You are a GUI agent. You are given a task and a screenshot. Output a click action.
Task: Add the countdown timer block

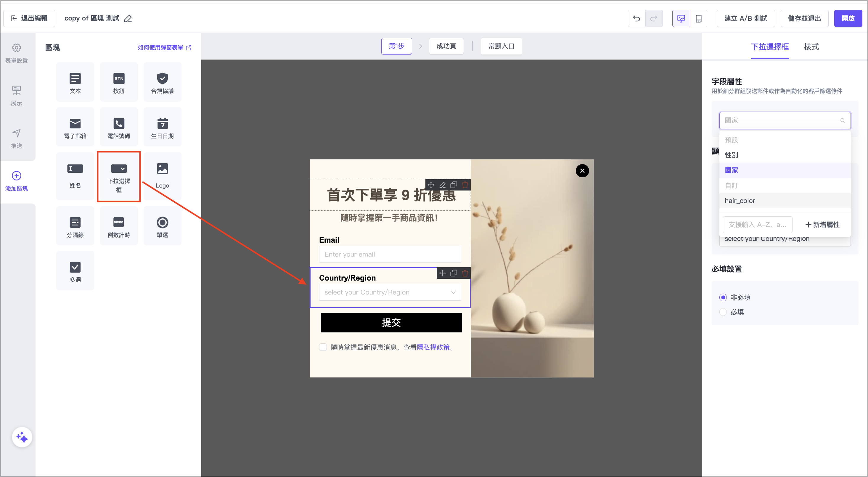(119, 226)
